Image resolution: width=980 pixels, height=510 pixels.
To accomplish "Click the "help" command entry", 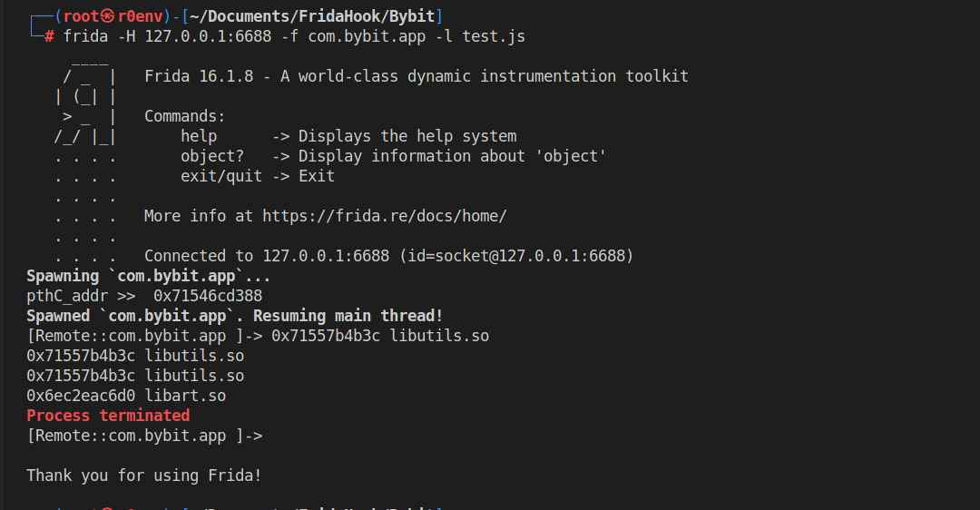I will [x=199, y=136].
